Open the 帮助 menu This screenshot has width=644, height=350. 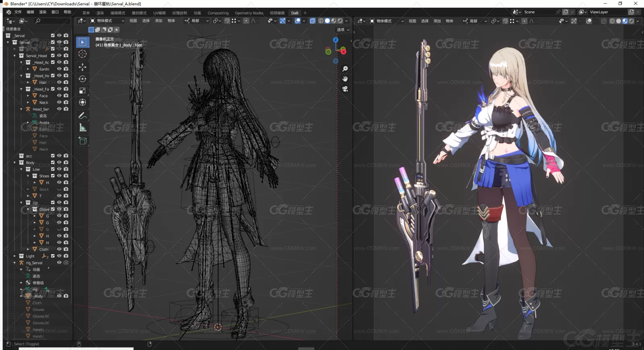[68, 12]
